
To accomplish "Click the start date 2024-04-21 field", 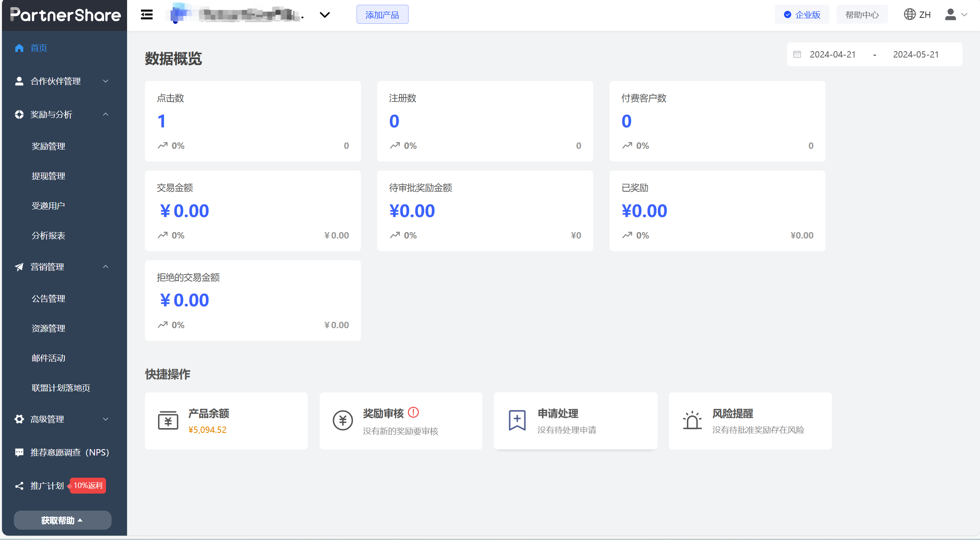I will coord(832,54).
